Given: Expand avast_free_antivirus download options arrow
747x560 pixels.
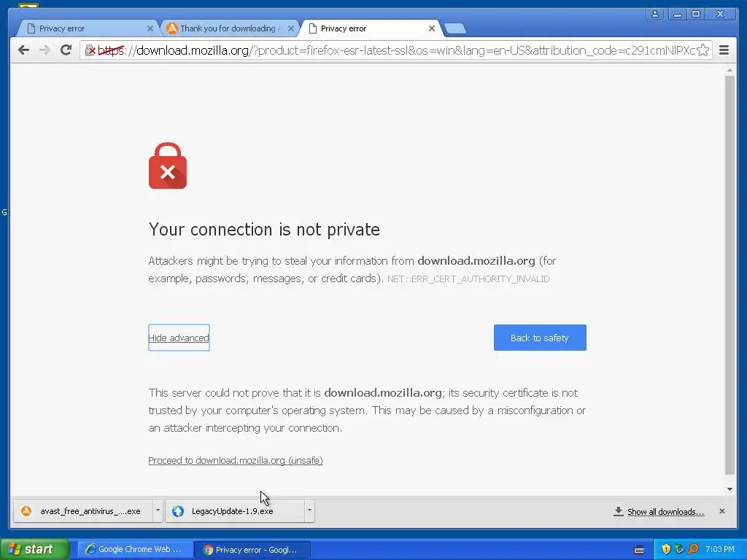Looking at the screenshot, I should (158, 510).
